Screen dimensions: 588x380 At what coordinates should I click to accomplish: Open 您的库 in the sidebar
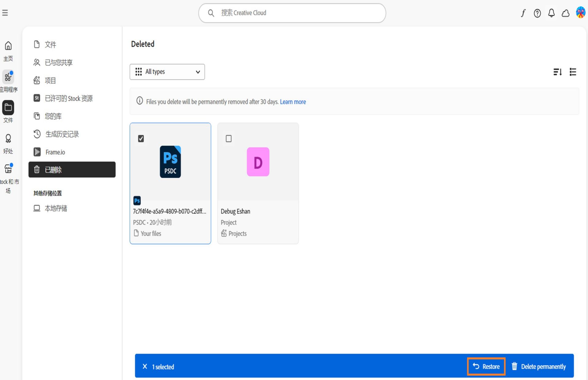click(72, 116)
